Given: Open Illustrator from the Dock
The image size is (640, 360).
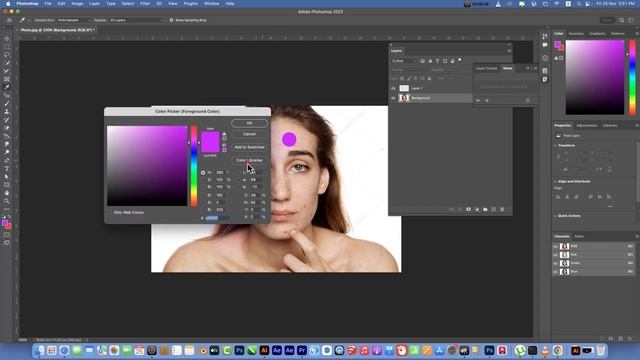Looking at the screenshot, I should click(x=264, y=350).
